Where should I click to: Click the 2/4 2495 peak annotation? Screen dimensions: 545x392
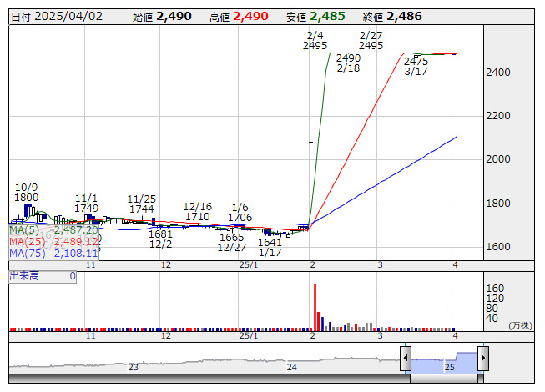(x=315, y=40)
